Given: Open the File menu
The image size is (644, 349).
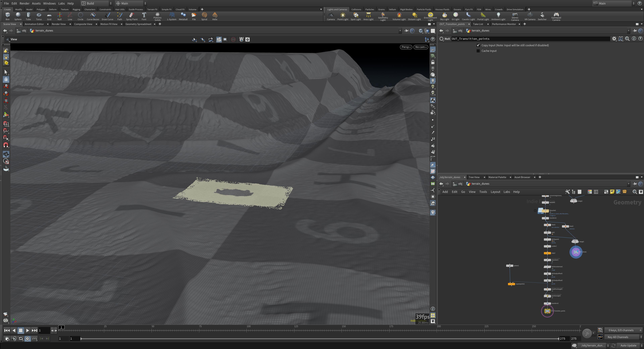Looking at the screenshot, I should 6,3.
